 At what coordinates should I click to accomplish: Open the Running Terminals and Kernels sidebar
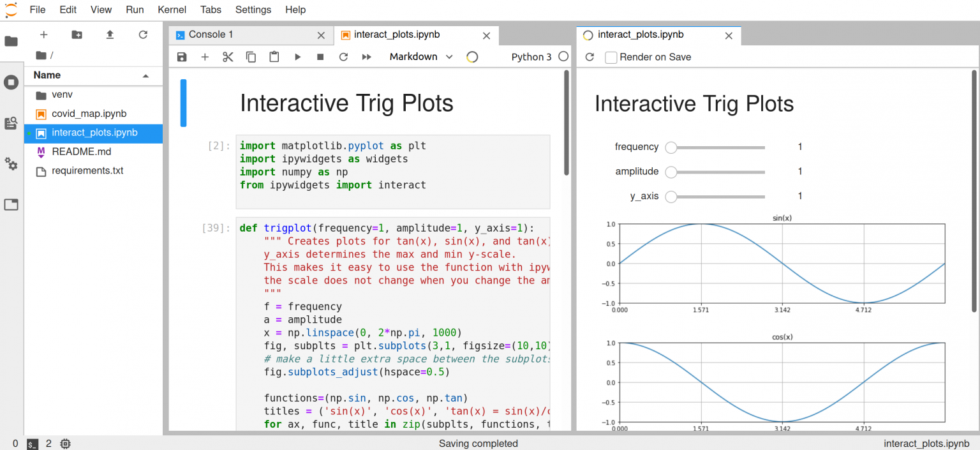(11, 82)
